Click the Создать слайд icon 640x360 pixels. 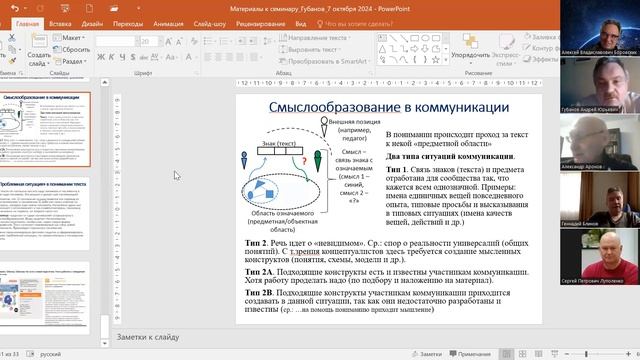pyautogui.click(x=39, y=41)
